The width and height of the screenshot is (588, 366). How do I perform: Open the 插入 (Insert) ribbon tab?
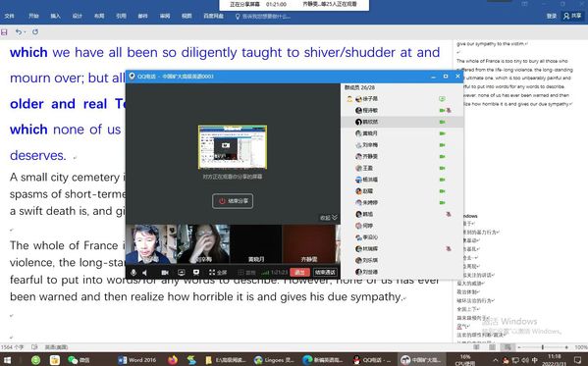[56, 16]
